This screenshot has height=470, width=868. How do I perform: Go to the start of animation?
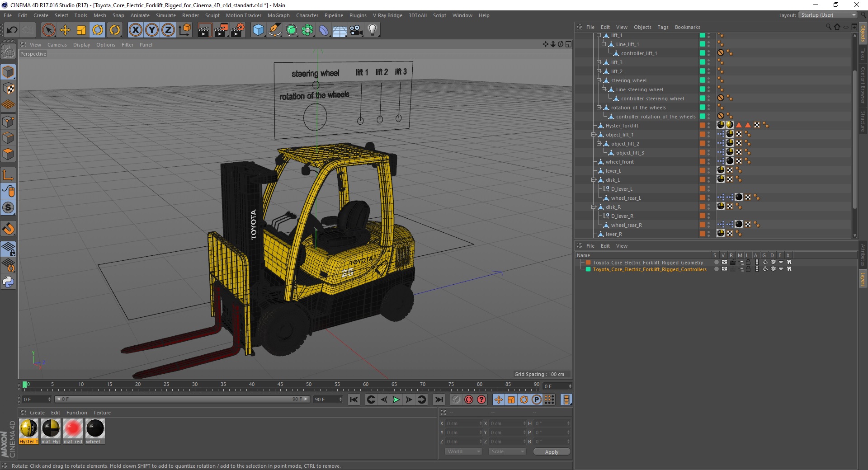pyautogui.click(x=354, y=399)
